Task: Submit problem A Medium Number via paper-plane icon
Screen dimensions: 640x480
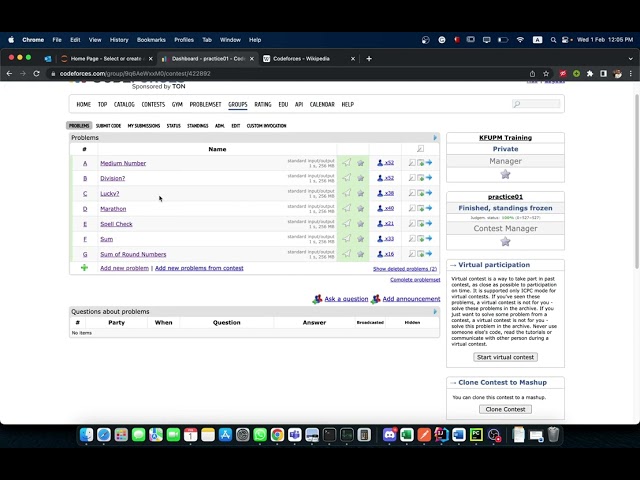Action: point(347,162)
